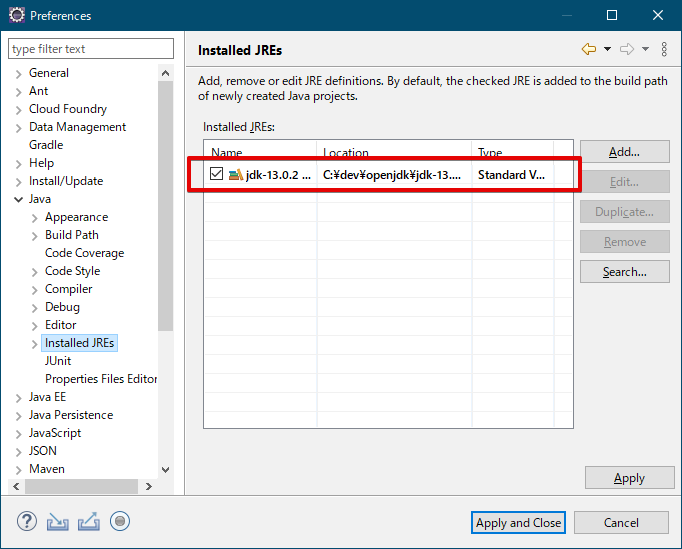
Task: Click the Oomph preference recorder icon
Action: [x=120, y=521]
